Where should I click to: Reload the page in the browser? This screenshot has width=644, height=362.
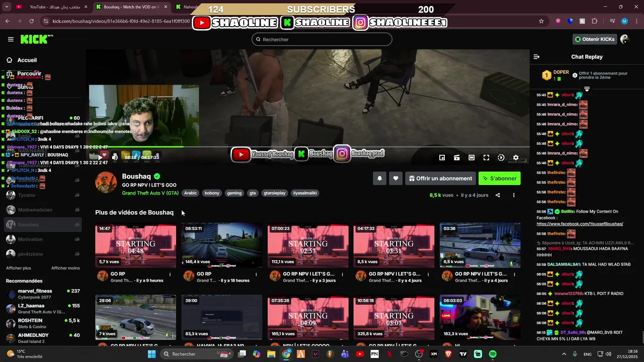click(x=32, y=21)
